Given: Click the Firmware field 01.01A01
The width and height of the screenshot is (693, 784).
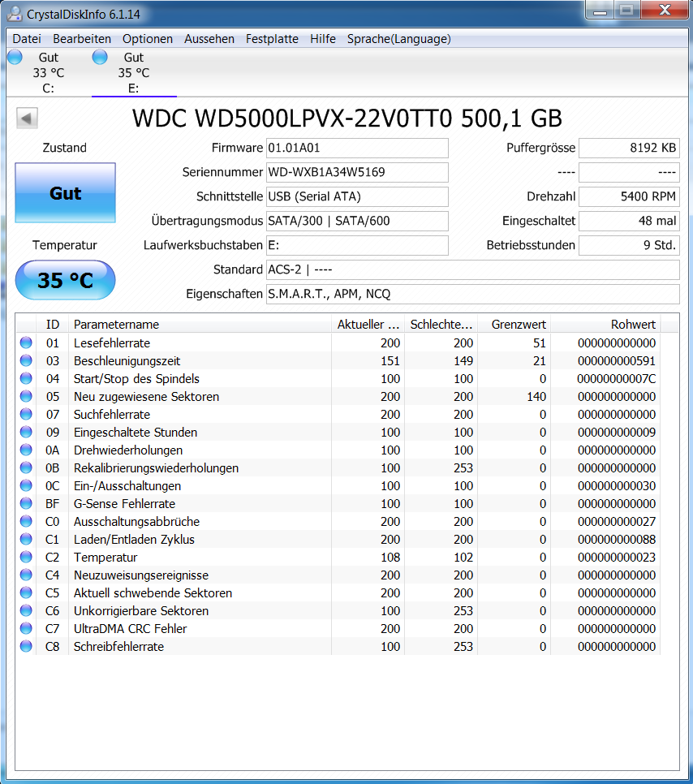Looking at the screenshot, I should click(357, 148).
